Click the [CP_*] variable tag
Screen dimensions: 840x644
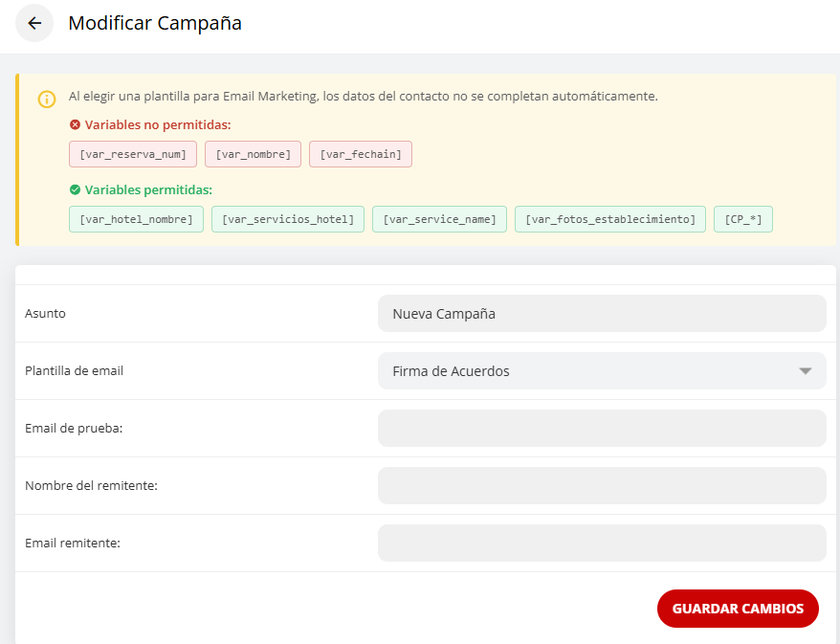[742, 219]
